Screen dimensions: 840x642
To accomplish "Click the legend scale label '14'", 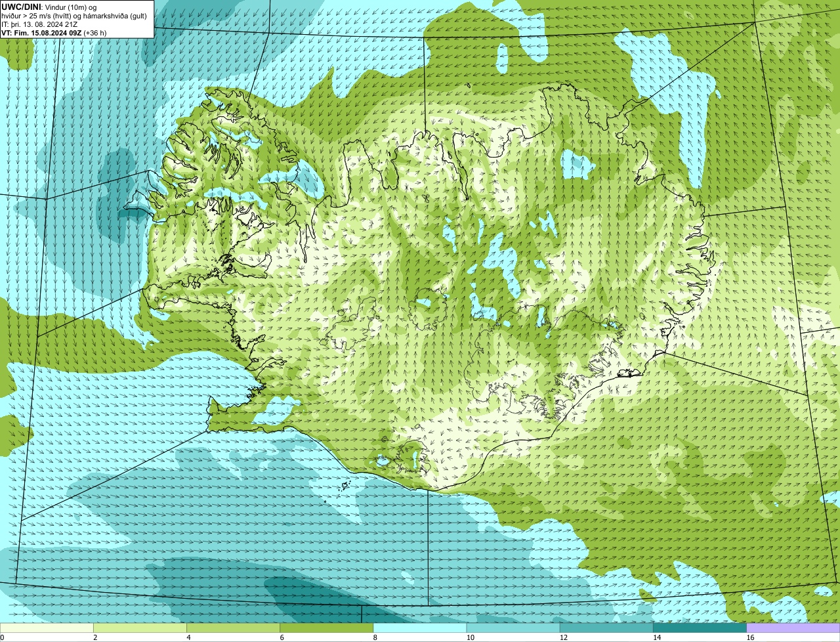I will coord(657,637).
